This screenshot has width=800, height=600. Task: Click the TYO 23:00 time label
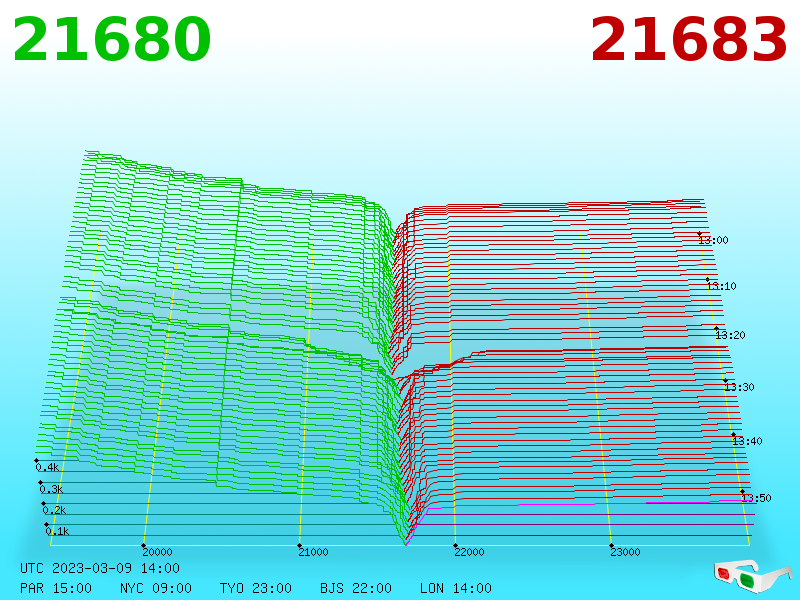[x=256, y=588]
